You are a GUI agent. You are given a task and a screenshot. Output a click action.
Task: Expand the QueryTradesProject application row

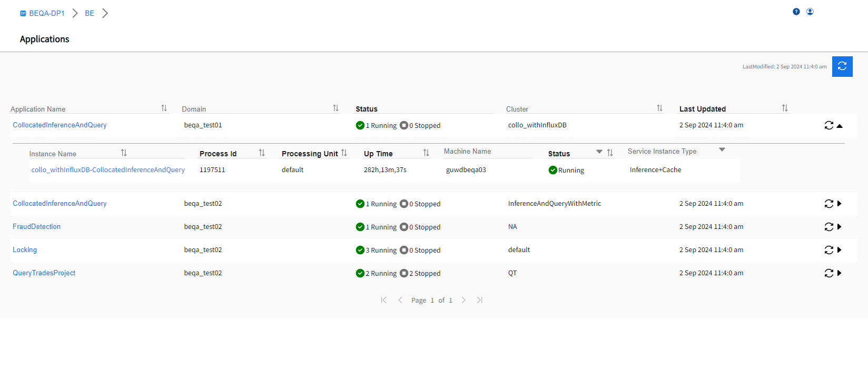[840, 273]
